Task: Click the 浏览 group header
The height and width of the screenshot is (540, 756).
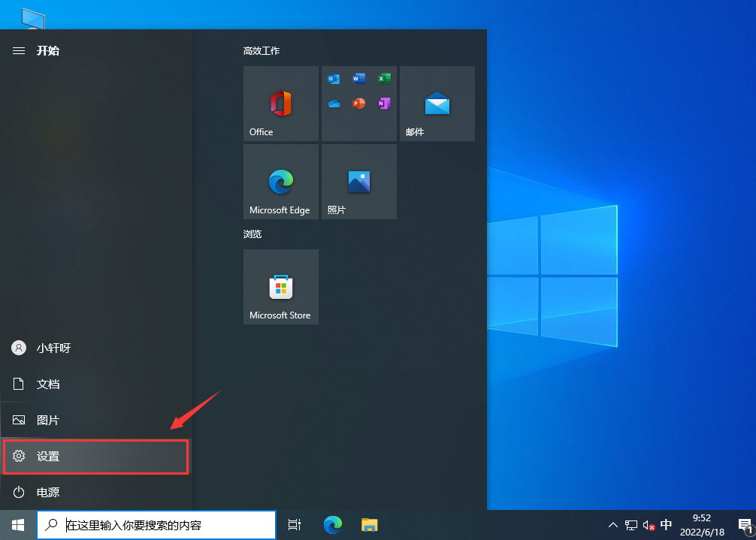Action: [x=253, y=234]
